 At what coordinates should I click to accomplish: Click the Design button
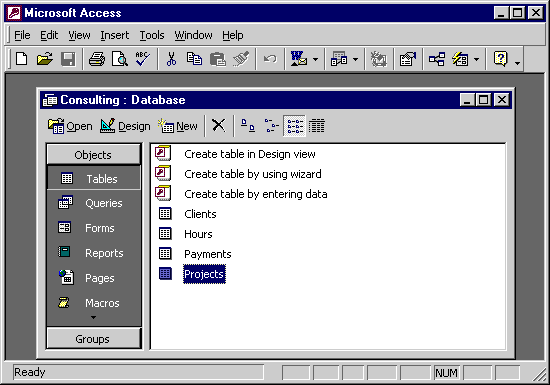point(125,126)
